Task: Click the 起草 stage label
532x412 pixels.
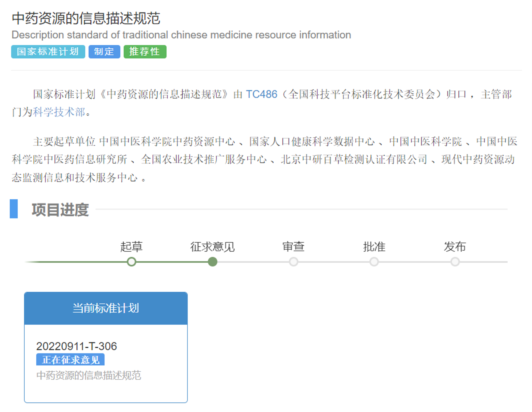Action: (132, 247)
